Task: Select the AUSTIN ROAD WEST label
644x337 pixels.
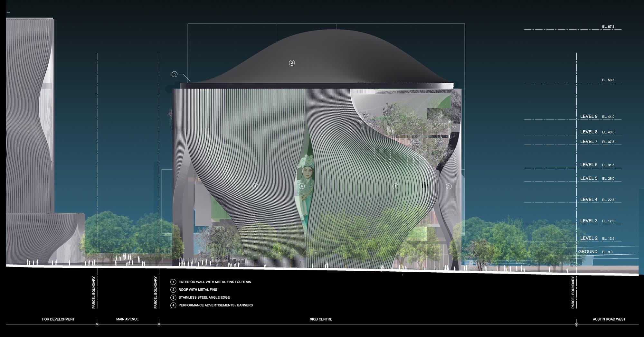Action: point(609,319)
